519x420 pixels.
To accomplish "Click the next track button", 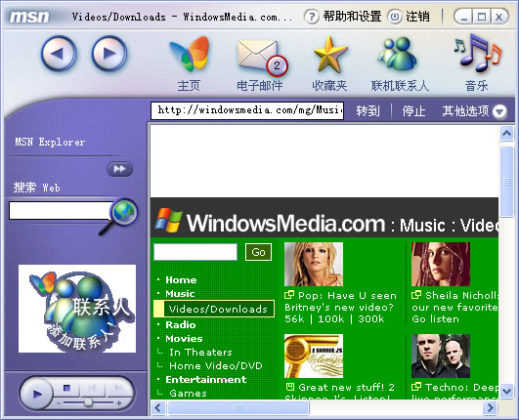I will 118,388.
